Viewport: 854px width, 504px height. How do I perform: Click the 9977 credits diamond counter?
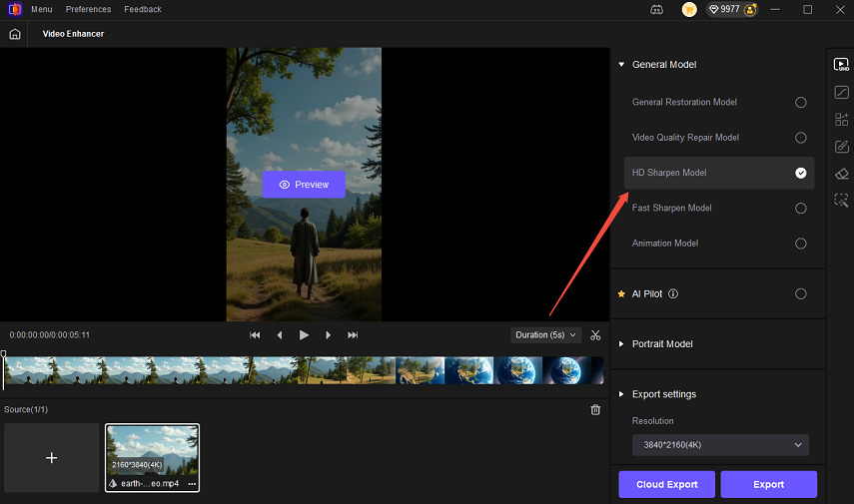pyautogui.click(x=724, y=9)
